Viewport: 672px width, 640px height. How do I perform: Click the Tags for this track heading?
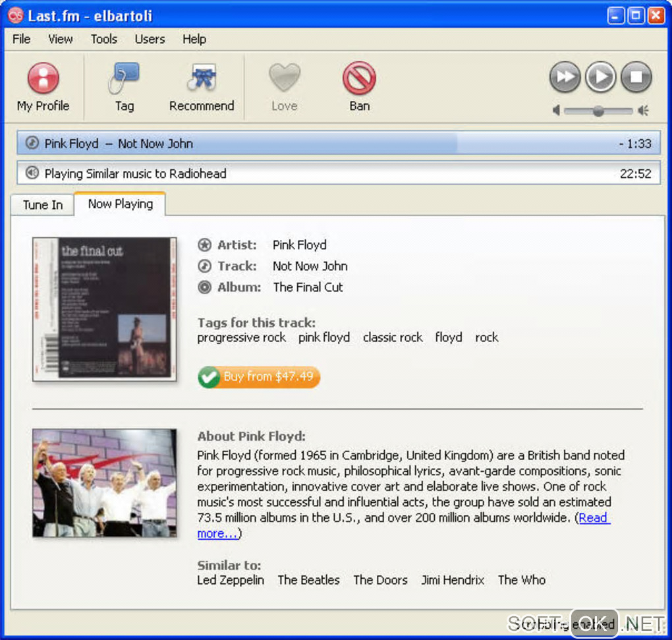256,322
